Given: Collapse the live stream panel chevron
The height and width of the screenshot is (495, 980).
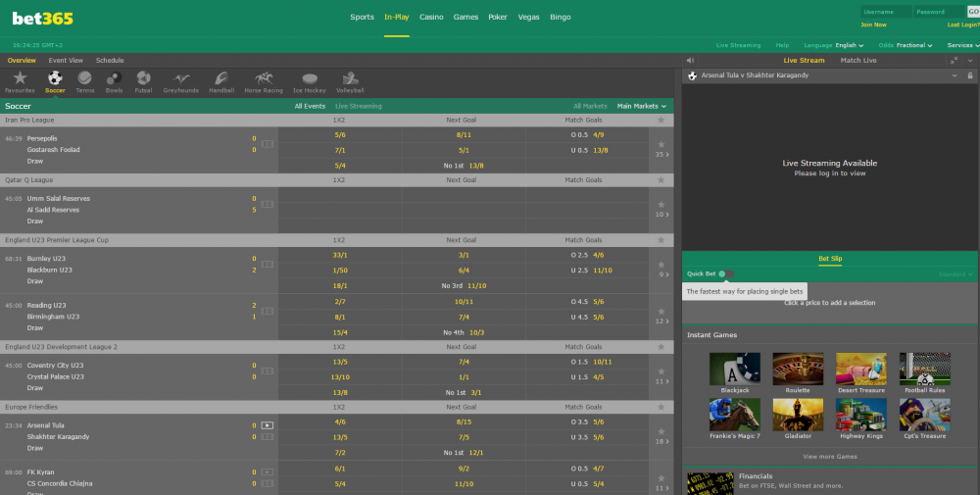Looking at the screenshot, I should 970,61.
